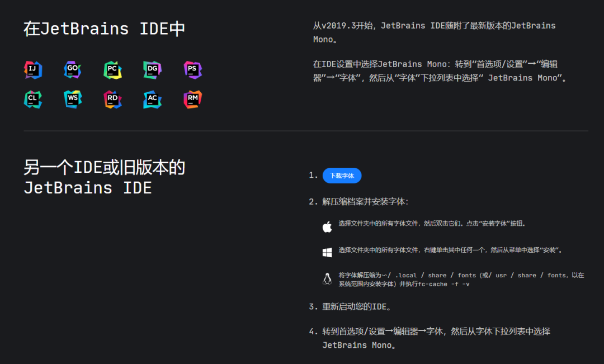Click the macOS instruction mentioning 安装字体 button

pos(432,224)
